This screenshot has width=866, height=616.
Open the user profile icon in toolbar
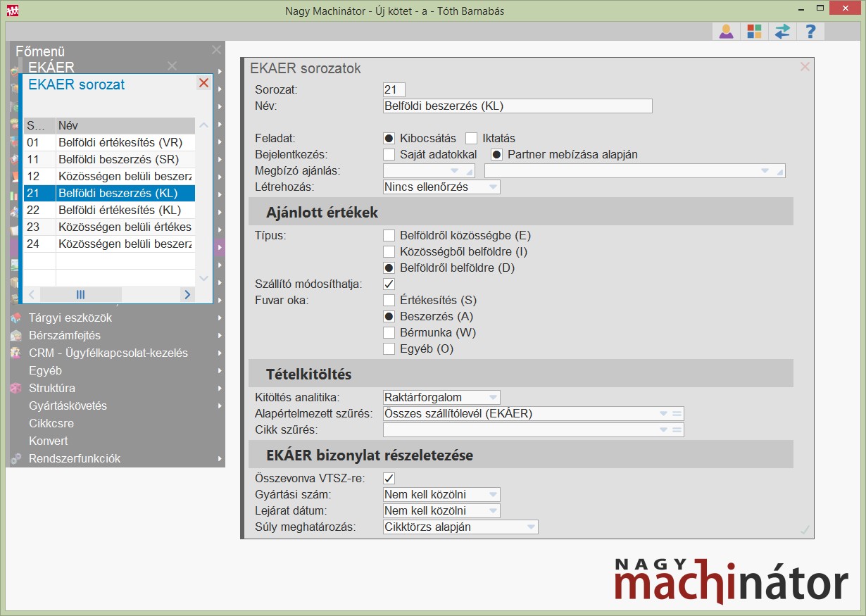726,31
